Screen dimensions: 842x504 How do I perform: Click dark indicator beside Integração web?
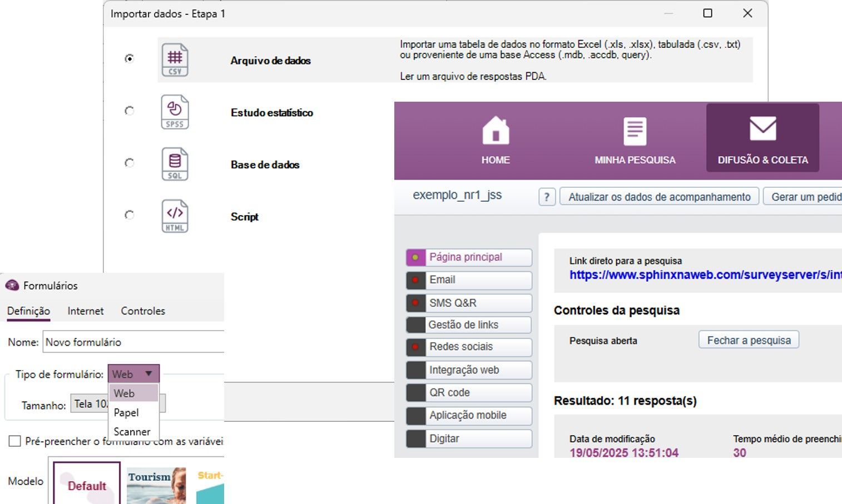click(x=415, y=370)
